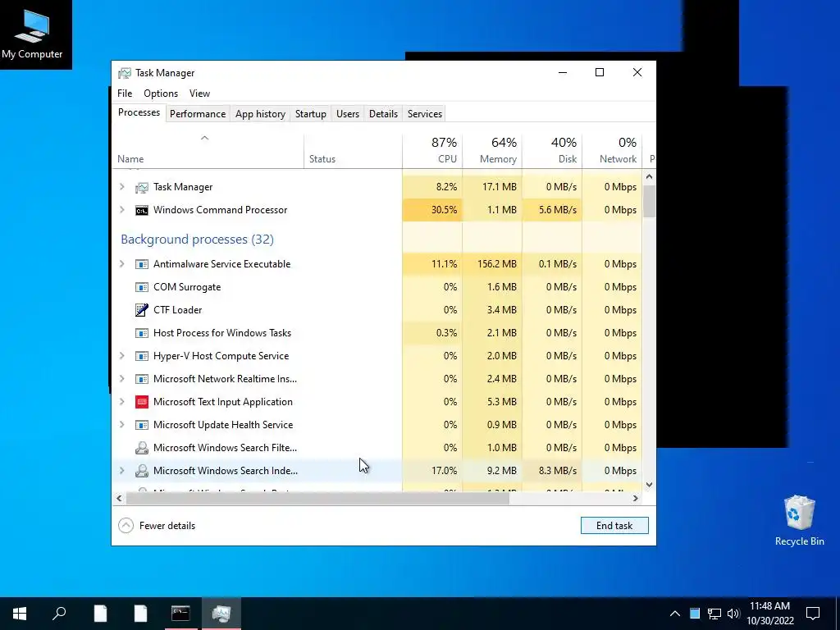Select the Background processes (32) heading
Viewport: 840px width, 630px height.
(197, 239)
